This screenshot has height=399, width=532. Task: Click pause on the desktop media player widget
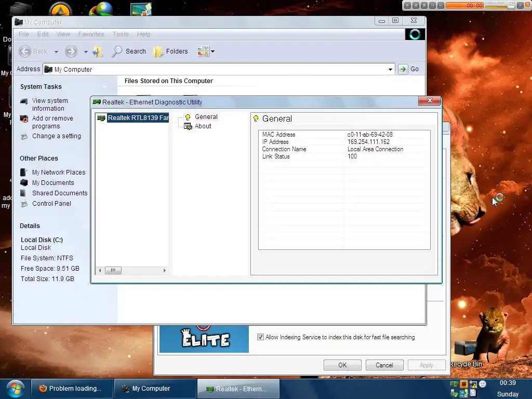(416, 5)
